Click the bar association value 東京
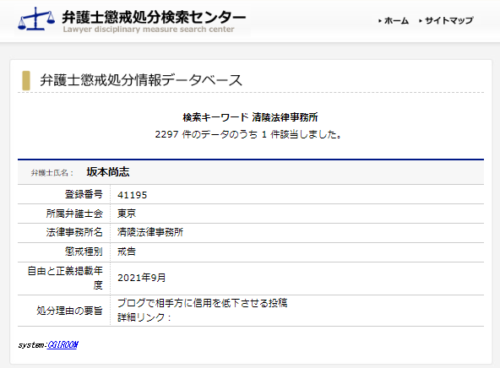The image size is (500, 368). (x=127, y=214)
